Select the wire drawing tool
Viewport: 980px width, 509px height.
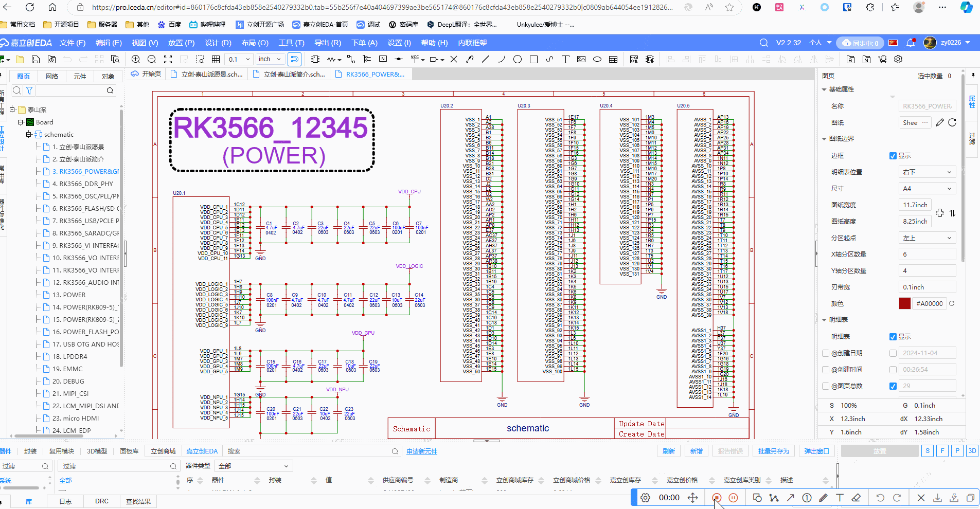(x=351, y=59)
